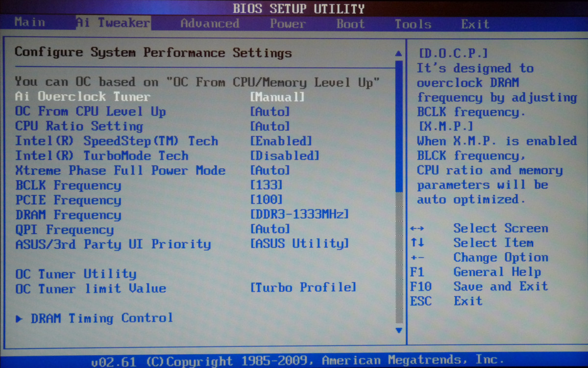588x368 pixels.
Task: Launch the OC Tuner Utility
Action: [75, 274]
